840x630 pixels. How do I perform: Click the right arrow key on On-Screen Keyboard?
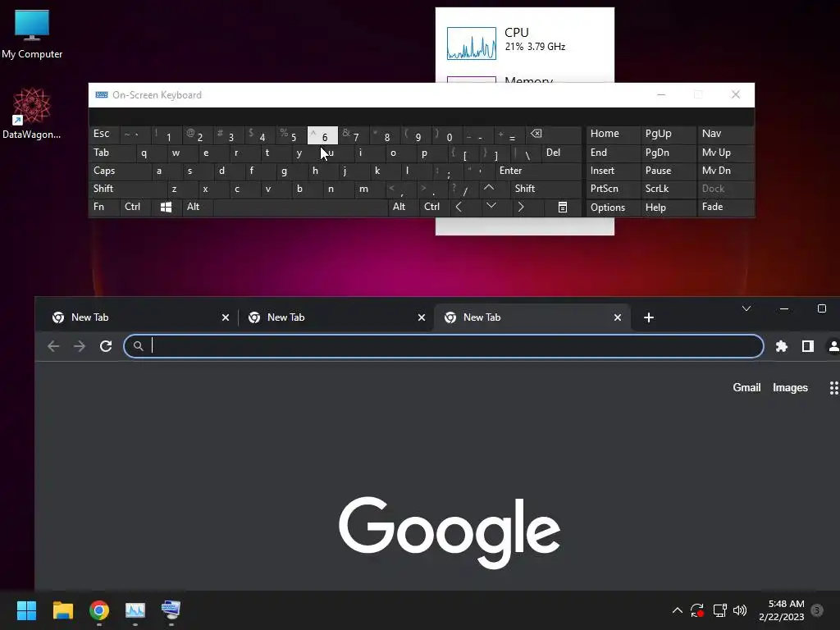(521, 207)
